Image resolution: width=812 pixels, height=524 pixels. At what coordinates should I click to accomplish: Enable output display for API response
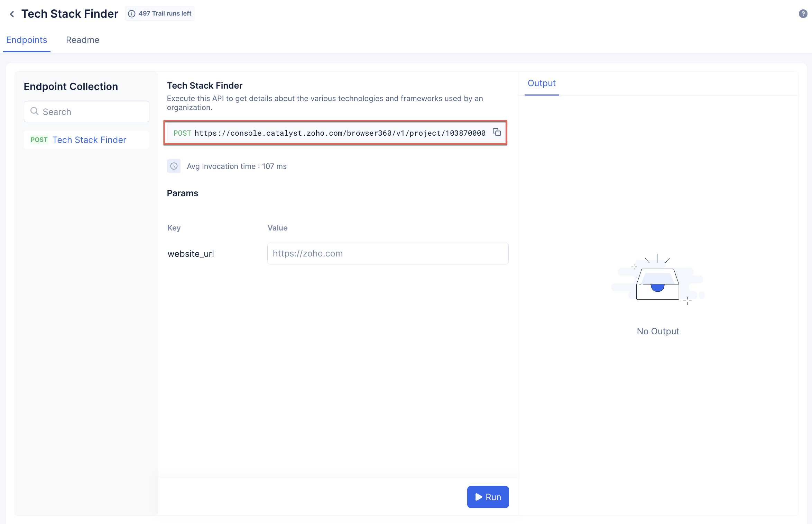click(x=541, y=83)
